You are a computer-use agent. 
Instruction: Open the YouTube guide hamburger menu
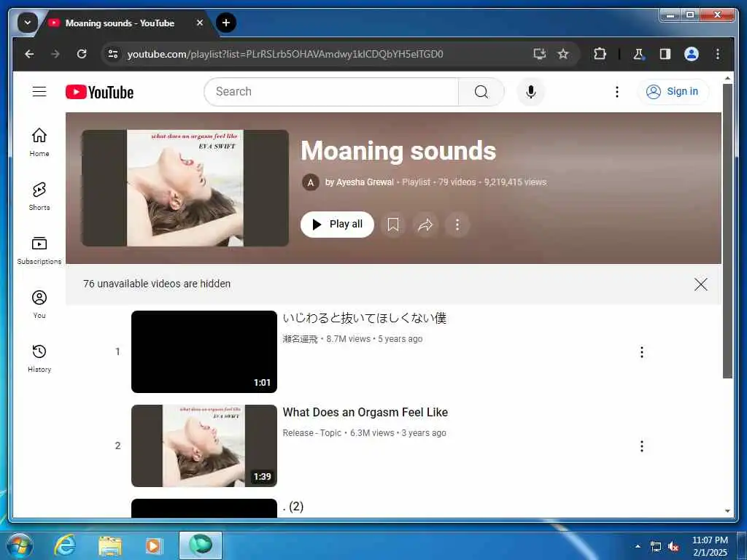click(x=39, y=91)
